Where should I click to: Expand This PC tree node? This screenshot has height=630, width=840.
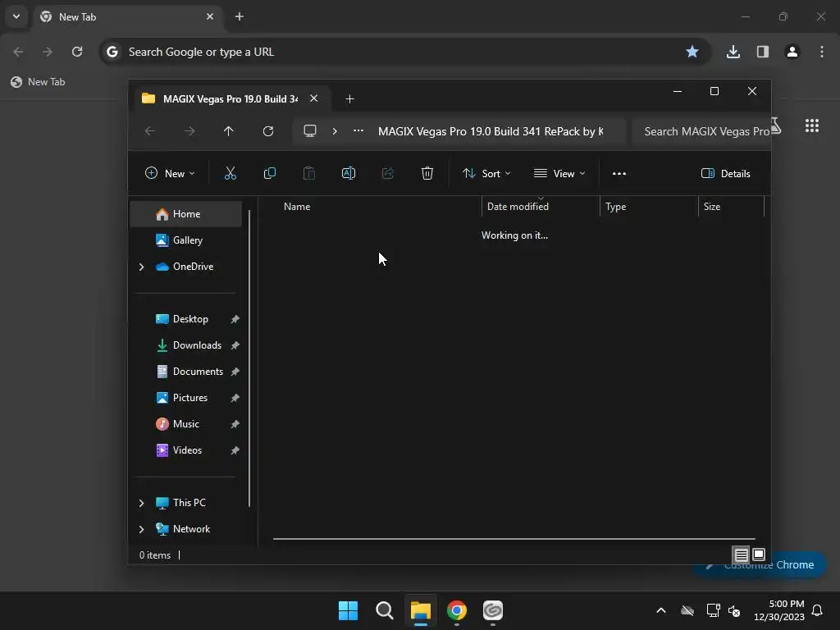(x=141, y=503)
